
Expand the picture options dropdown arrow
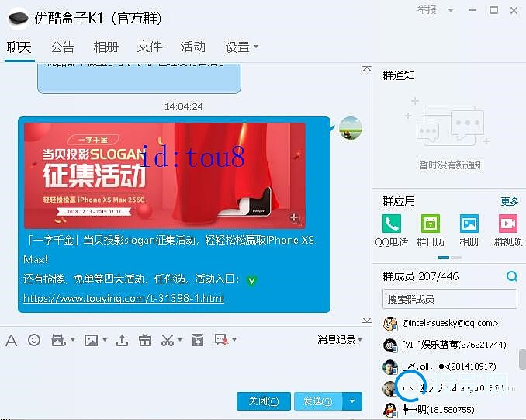click(105, 340)
